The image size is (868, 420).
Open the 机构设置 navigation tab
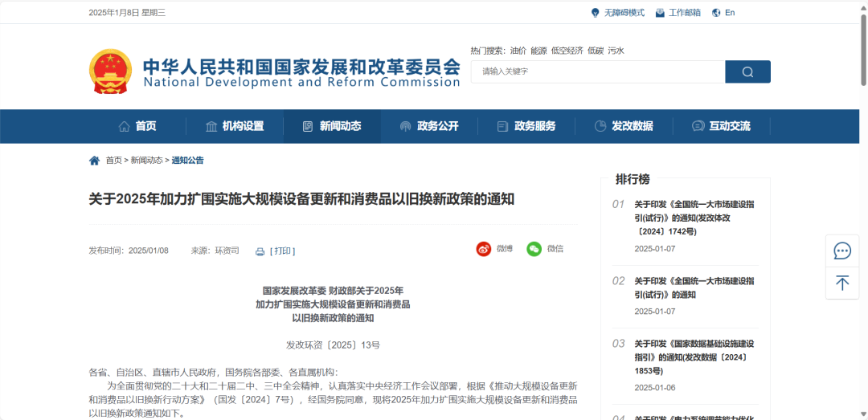tap(235, 126)
